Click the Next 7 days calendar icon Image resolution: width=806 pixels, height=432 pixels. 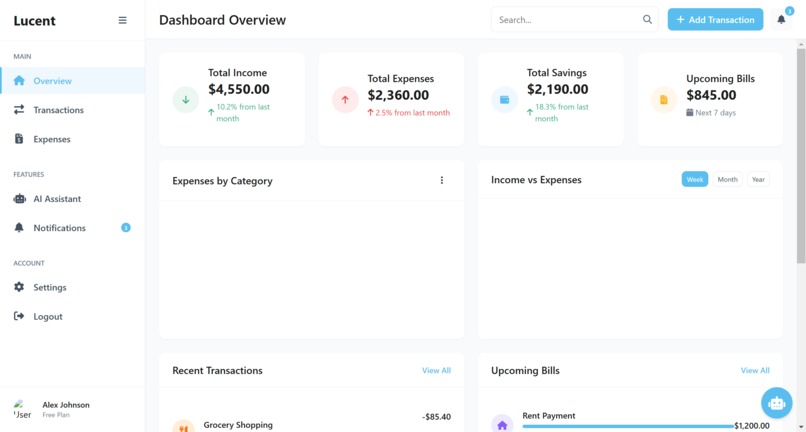coord(689,112)
